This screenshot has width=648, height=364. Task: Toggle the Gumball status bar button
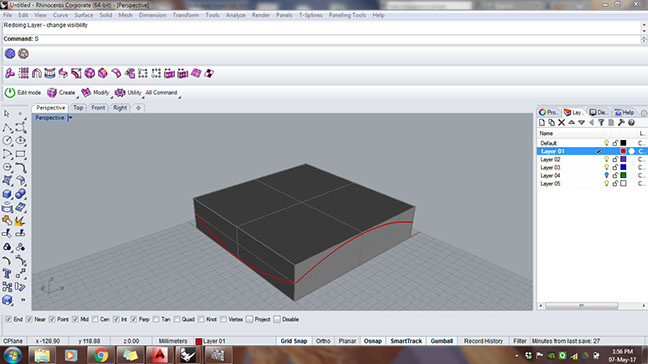click(x=442, y=341)
